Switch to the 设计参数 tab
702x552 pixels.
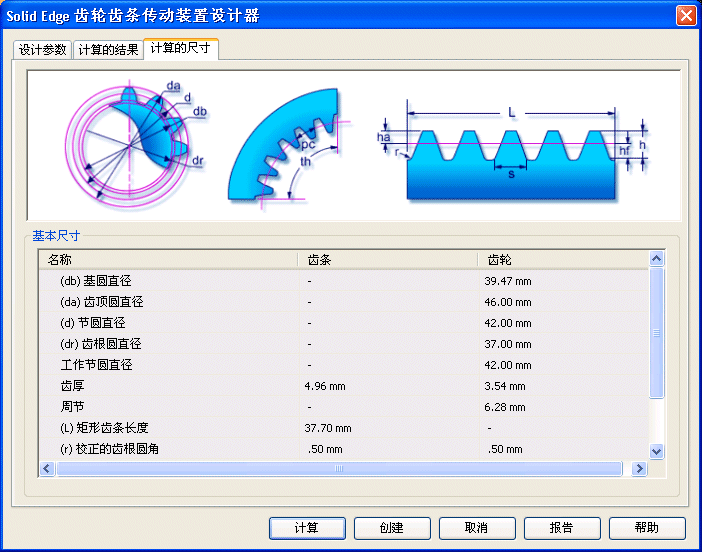pyautogui.click(x=42, y=50)
